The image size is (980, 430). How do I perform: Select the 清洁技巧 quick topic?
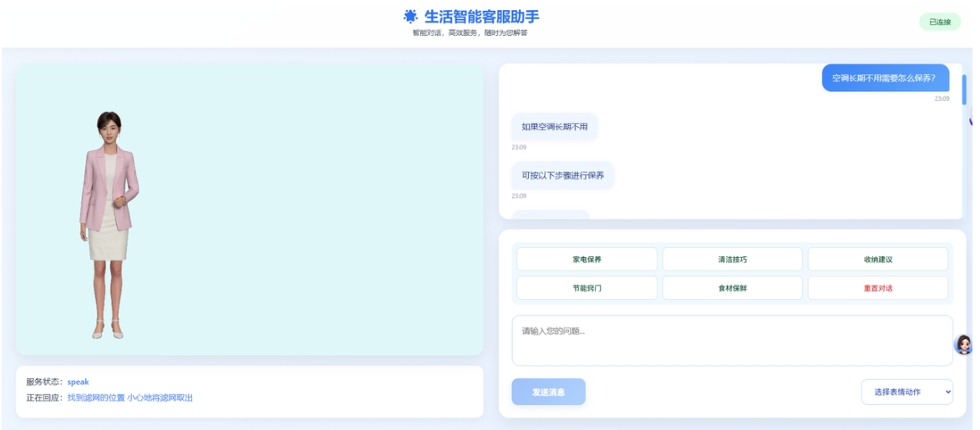(x=732, y=260)
